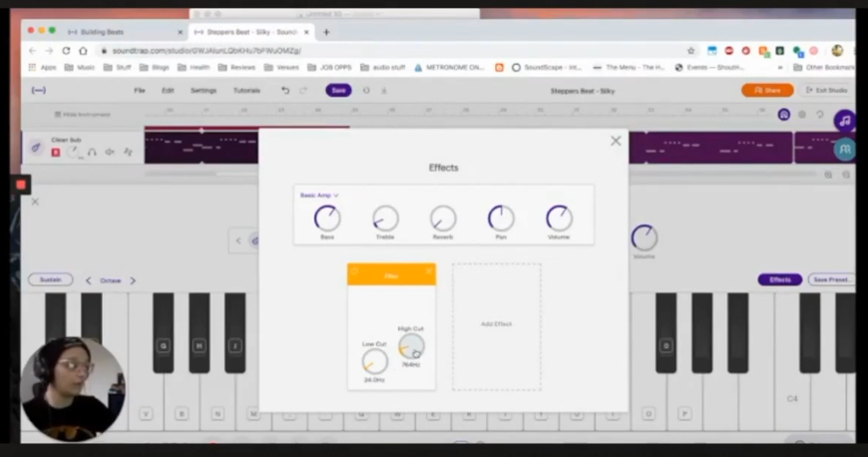Open the Basic Amp preset dropdown
Viewport: 868px width, 457px height.
click(x=317, y=196)
